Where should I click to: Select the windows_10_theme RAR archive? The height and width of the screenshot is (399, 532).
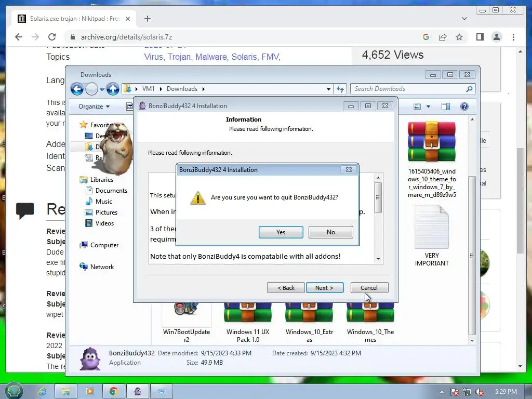click(432, 159)
